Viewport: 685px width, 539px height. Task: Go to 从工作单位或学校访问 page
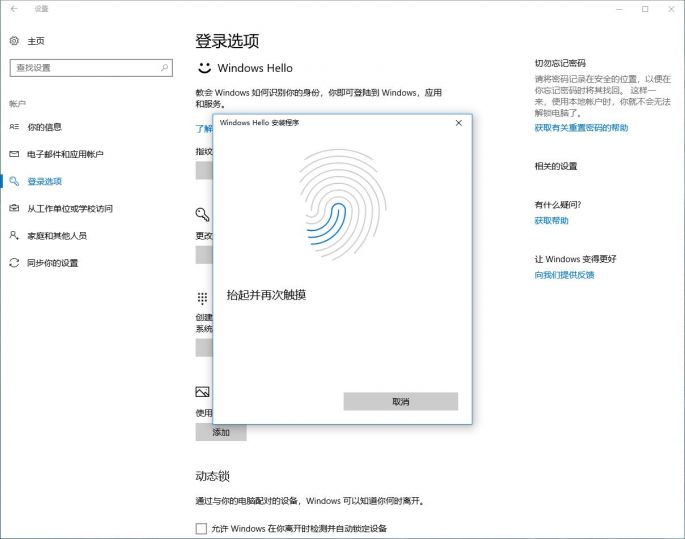pyautogui.click(x=70, y=208)
